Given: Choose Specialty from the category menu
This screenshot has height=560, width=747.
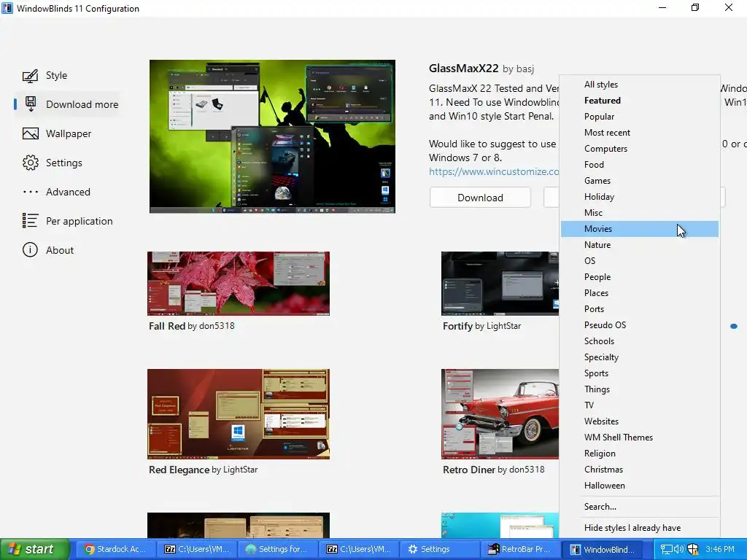Looking at the screenshot, I should coord(639,357).
